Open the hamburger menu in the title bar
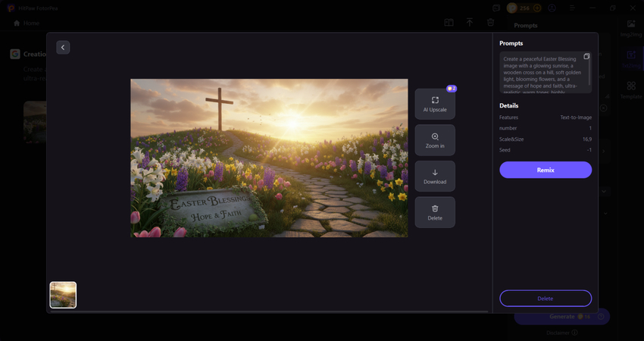644x341 pixels. click(572, 8)
